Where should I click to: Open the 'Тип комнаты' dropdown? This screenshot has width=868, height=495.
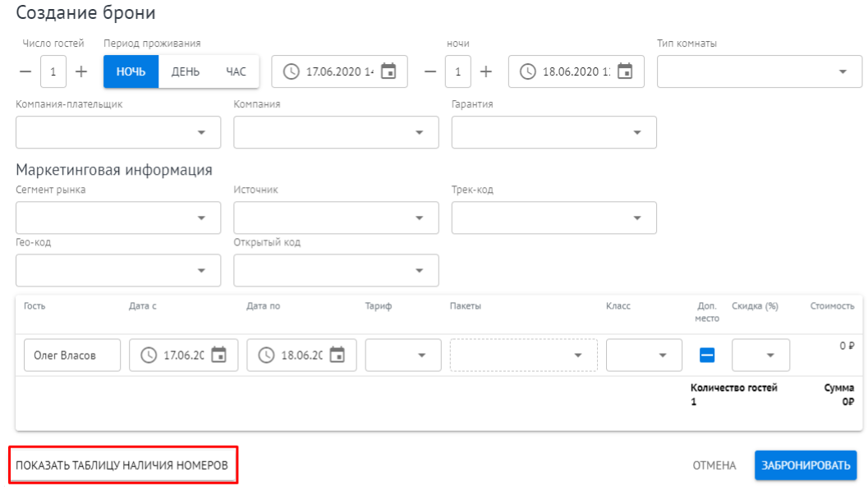point(759,71)
